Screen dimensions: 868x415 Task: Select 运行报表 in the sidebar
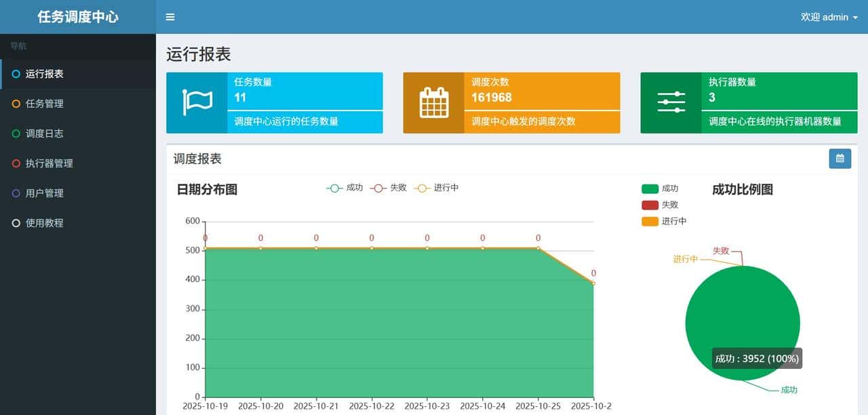[x=45, y=73]
